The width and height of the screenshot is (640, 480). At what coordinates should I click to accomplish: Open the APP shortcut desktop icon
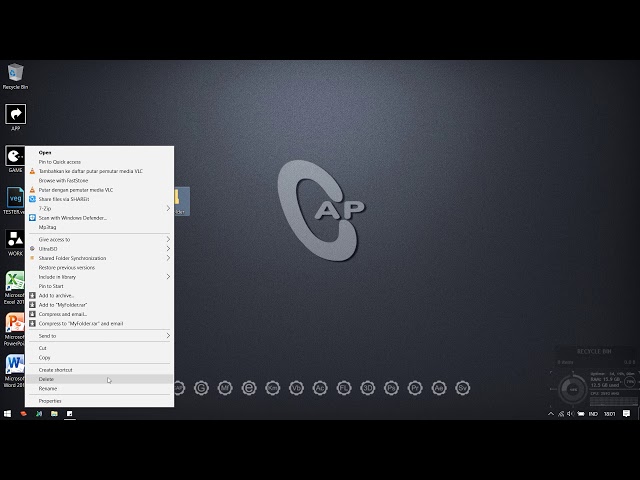click(15, 117)
